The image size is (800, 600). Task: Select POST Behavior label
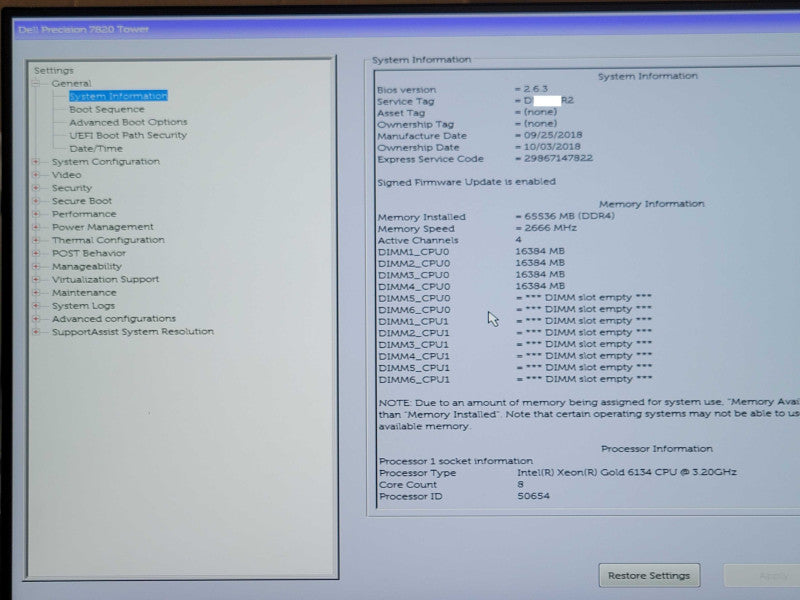click(x=89, y=254)
